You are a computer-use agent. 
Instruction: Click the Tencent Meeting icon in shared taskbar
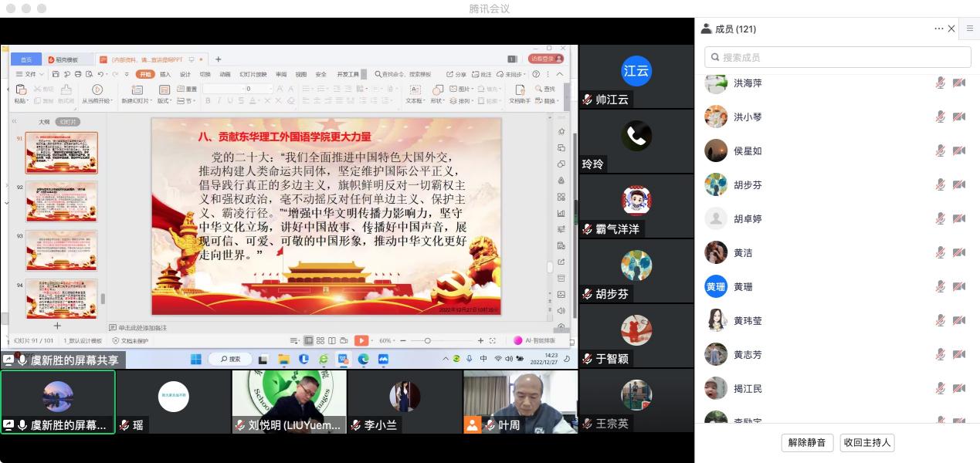coord(382,359)
